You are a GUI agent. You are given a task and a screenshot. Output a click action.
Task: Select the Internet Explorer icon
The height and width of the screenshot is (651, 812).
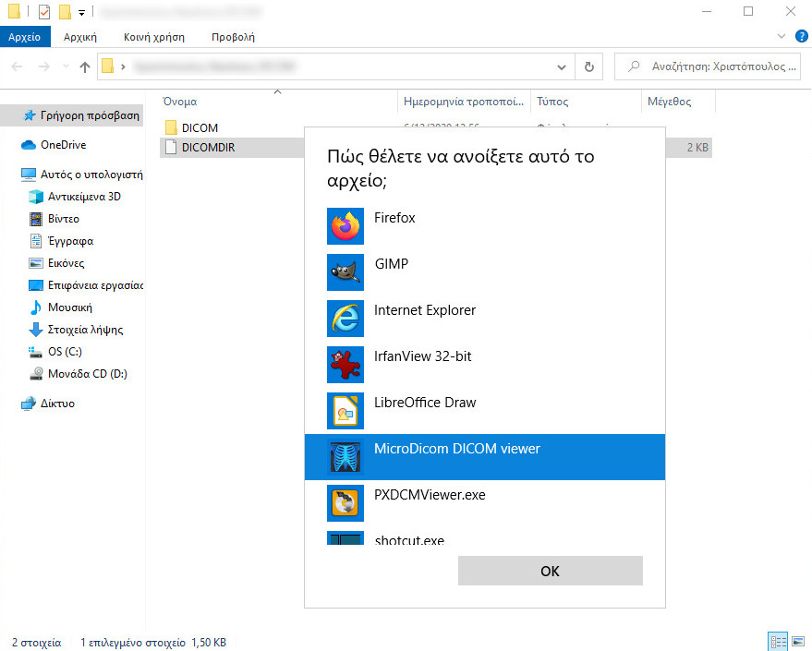tap(345, 319)
